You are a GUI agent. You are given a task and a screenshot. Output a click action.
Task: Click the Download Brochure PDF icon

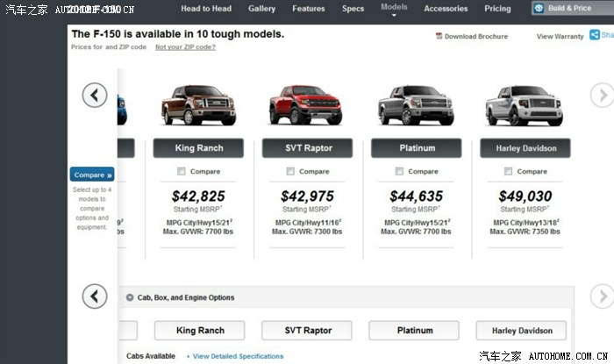coord(439,37)
